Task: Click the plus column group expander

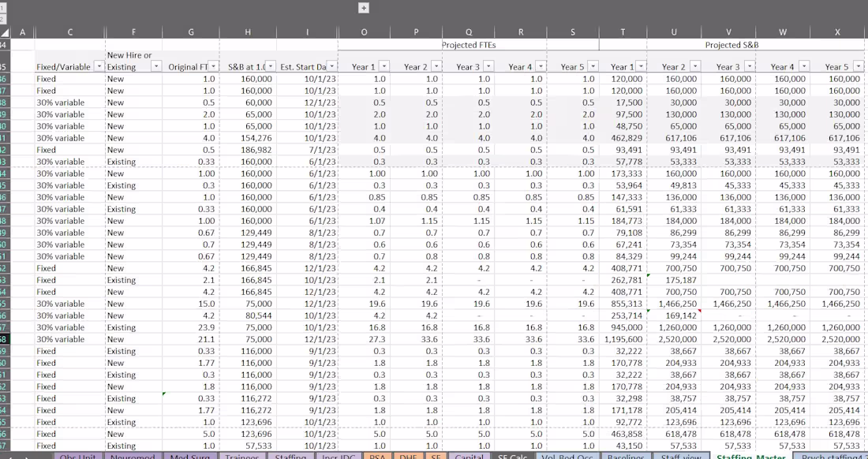Action: coord(364,8)
